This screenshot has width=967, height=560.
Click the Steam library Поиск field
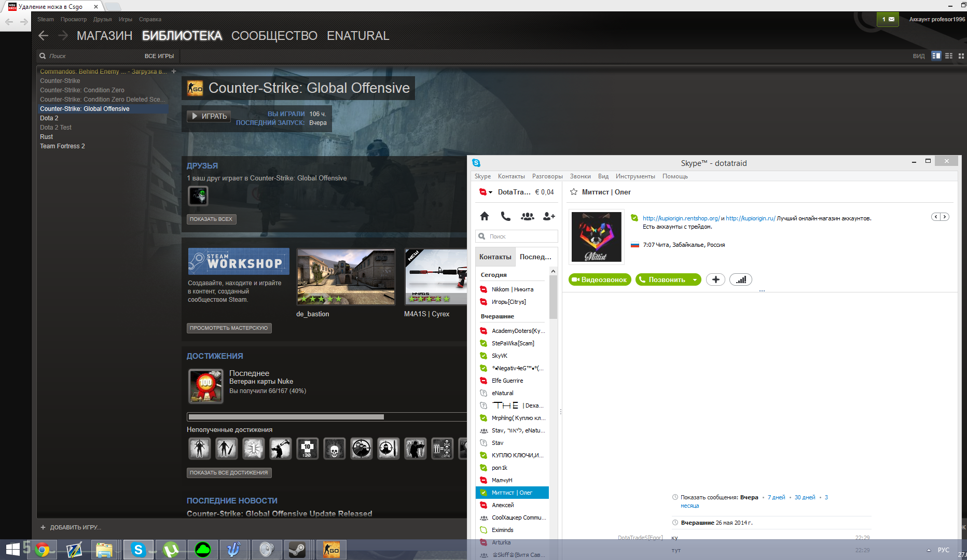[88, 56]
